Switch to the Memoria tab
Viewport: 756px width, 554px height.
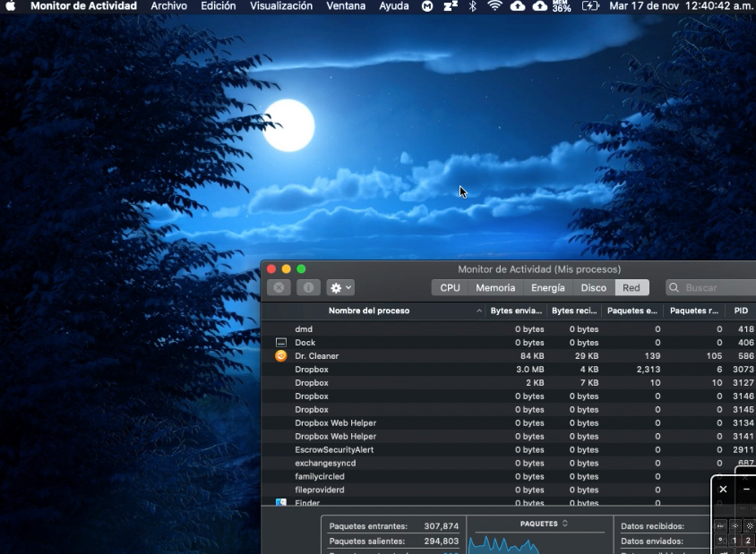[x=495, y=288]
